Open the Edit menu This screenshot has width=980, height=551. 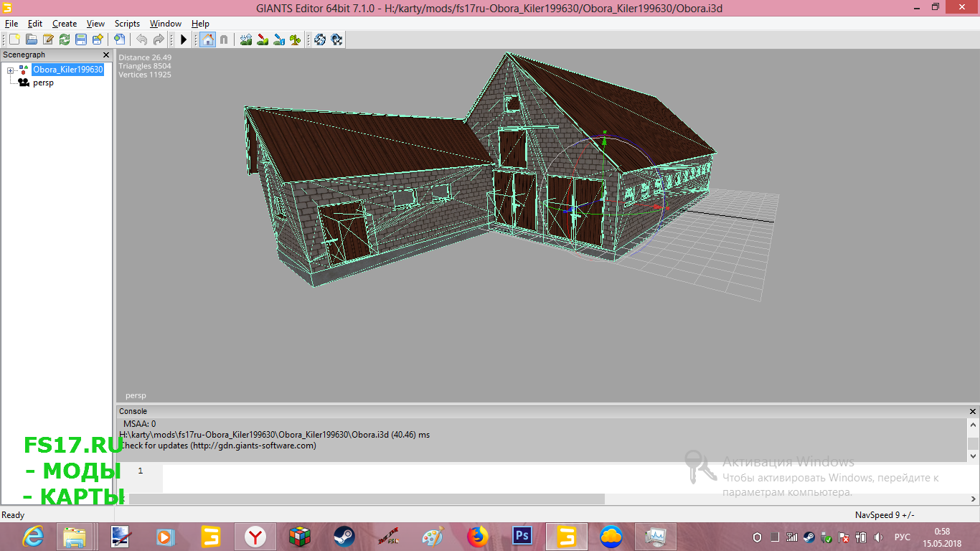[35, 24]
